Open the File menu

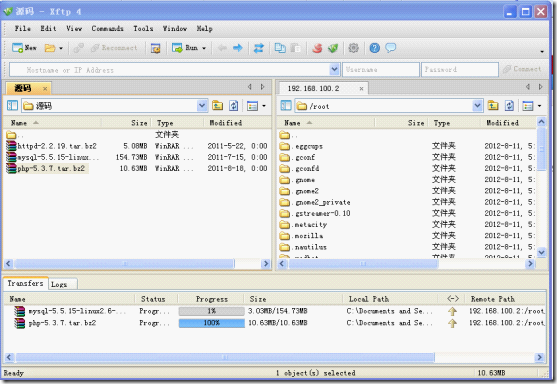(22, 28)
